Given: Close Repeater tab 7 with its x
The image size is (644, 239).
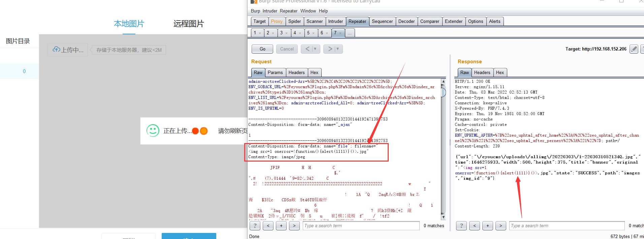Looking at the screenshot, I should (340, 33).
